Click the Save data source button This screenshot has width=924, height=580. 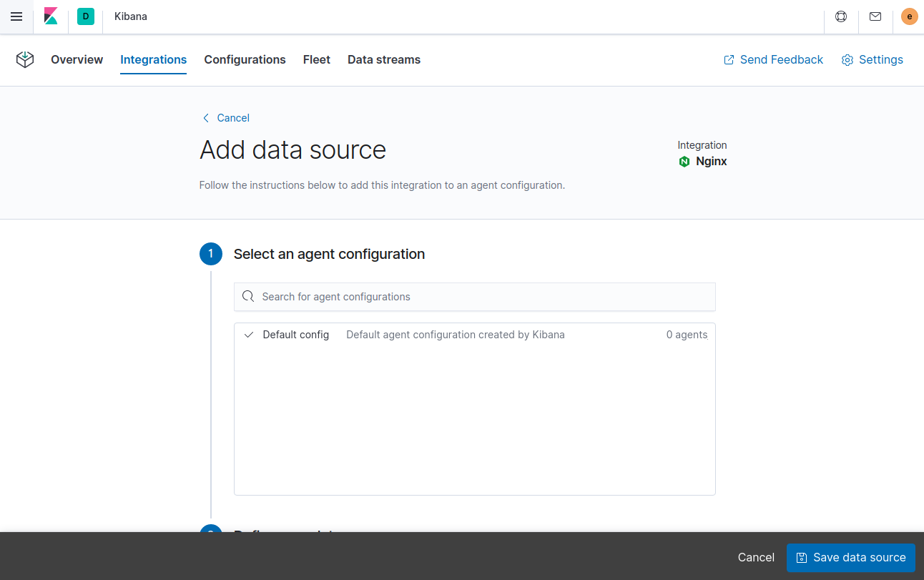(x=850, y=557)
